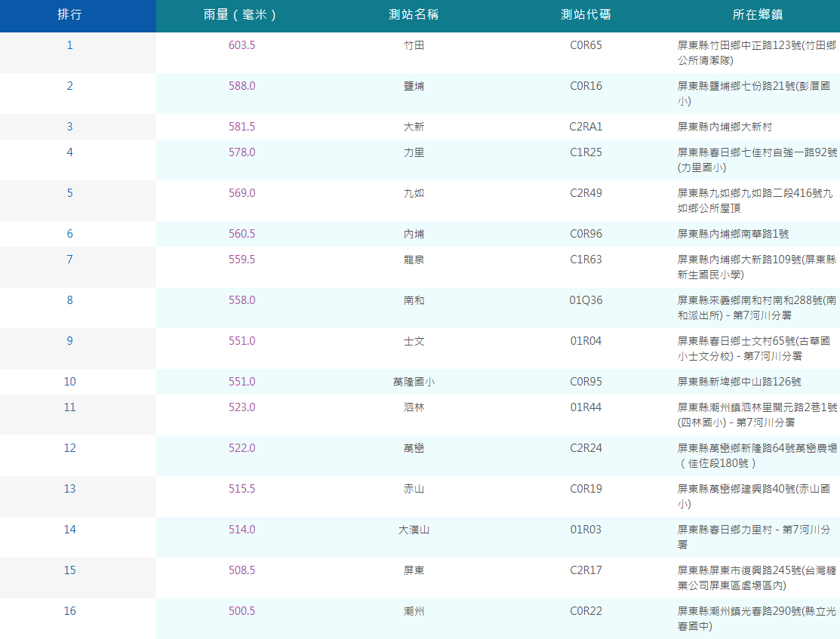Sort by the 排行 column header
Screen dimensions: 840x639
pos(69,14)
